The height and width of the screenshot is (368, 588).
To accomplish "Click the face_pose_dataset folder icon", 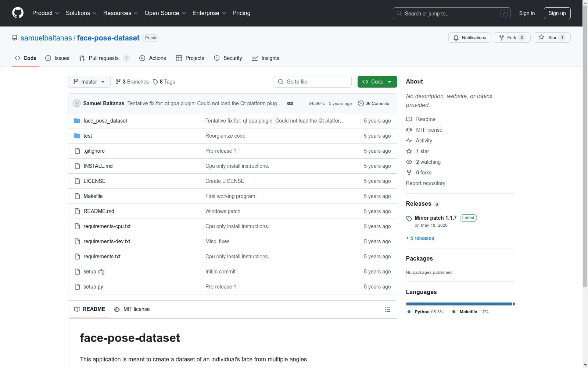I will click(77, 121).
